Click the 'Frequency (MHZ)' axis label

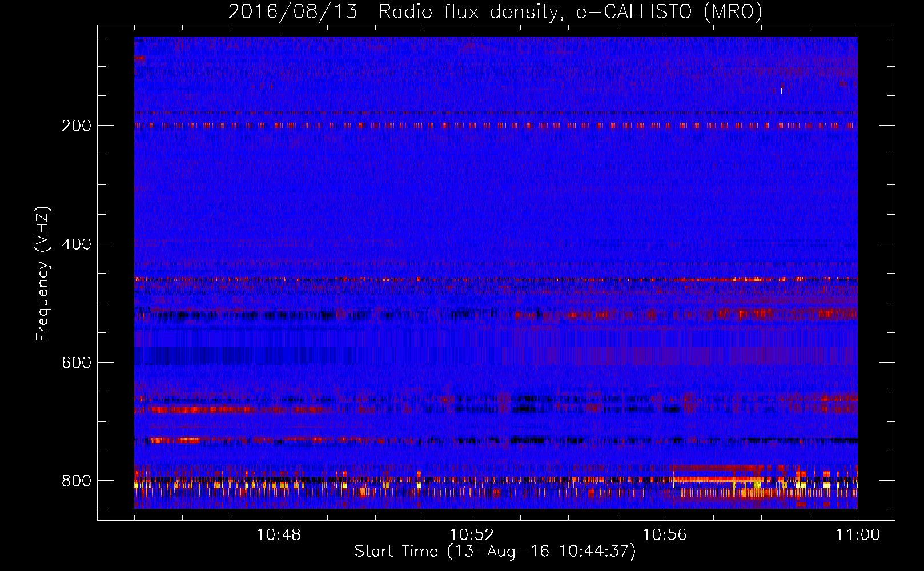42,274
